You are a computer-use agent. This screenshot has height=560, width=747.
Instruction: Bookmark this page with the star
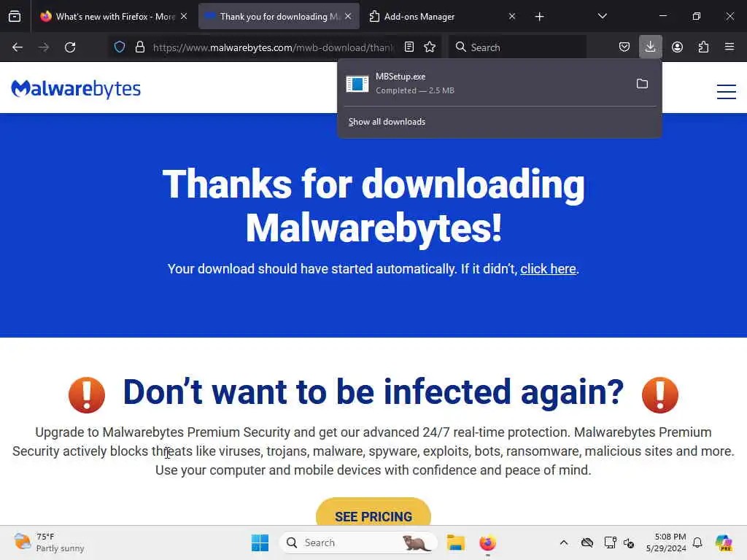pos(430,47)
